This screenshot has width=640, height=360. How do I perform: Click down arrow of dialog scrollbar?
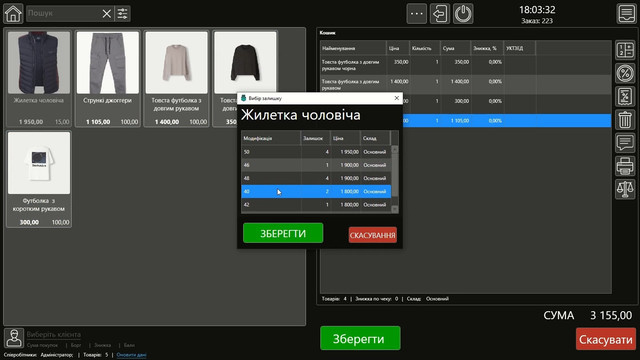click(394, 209)
